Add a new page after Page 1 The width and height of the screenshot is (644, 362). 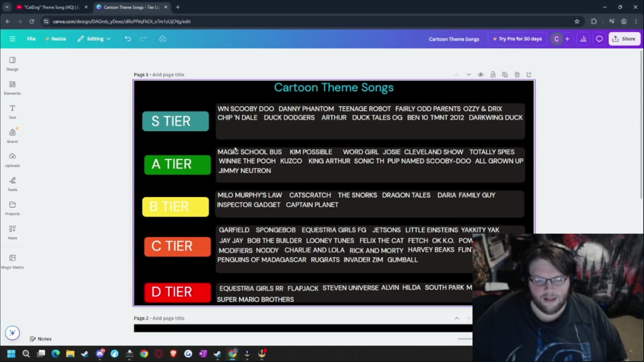click(529, 74)
